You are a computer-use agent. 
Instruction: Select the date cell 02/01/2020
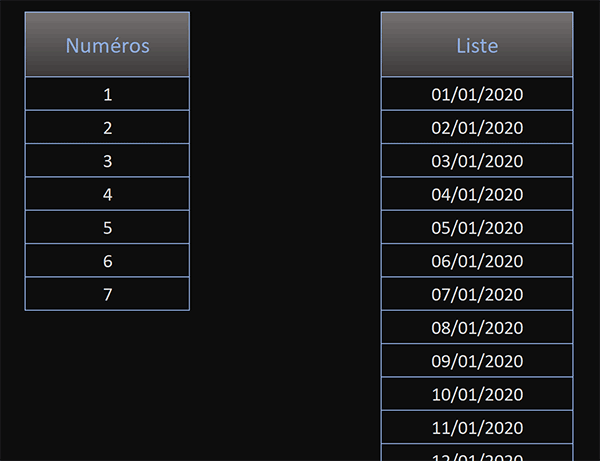(477, 127)
